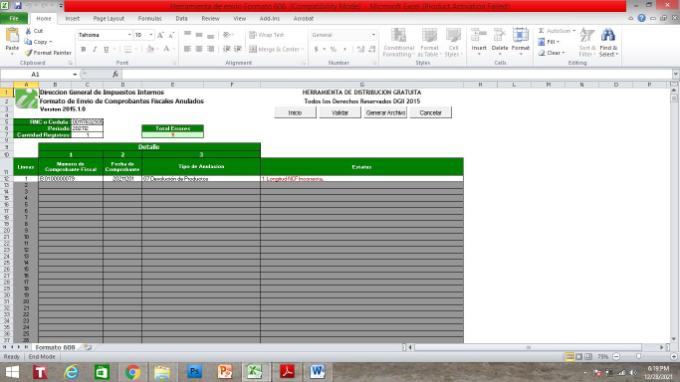This screenshot has height=382, width=680.
Task: Switch to the Formulas tab
Action: tap(150, 19)
